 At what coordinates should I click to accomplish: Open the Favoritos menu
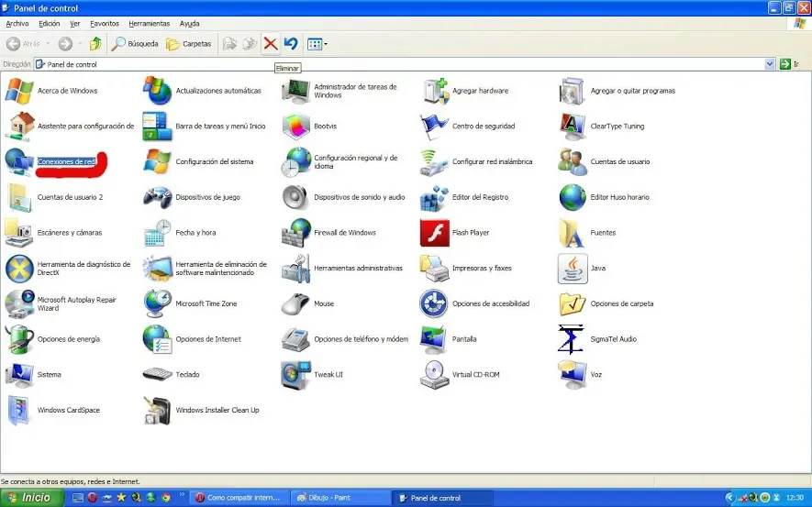point(105,24)
